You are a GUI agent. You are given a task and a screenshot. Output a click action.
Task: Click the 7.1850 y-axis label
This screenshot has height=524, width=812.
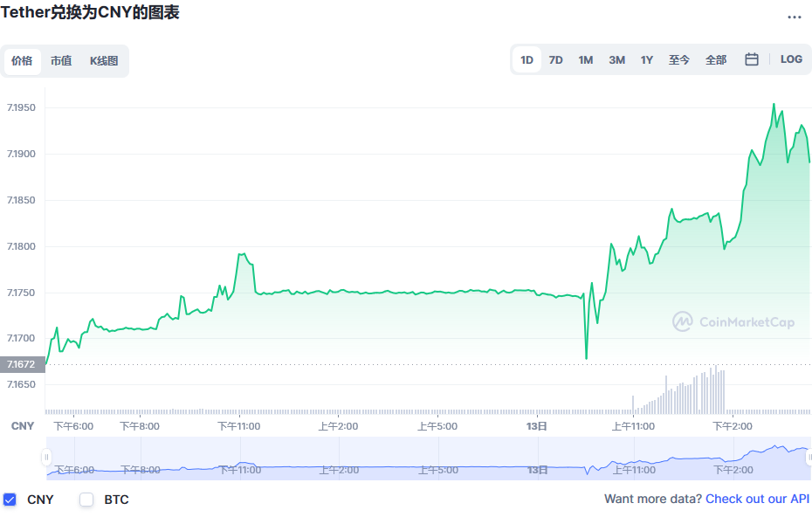(21, 200)
